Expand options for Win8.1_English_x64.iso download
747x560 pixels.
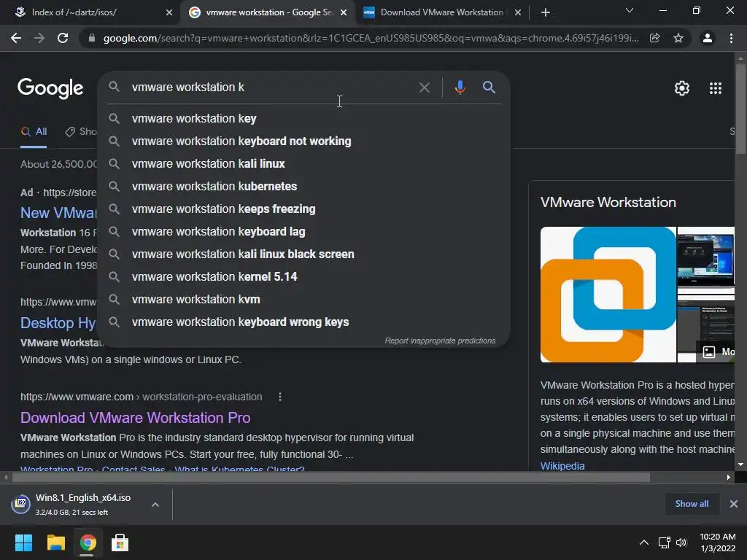(155, 505)
